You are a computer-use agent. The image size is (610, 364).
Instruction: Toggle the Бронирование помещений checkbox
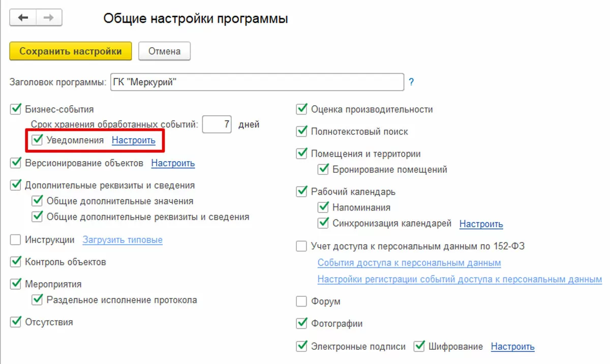point(323,169)
